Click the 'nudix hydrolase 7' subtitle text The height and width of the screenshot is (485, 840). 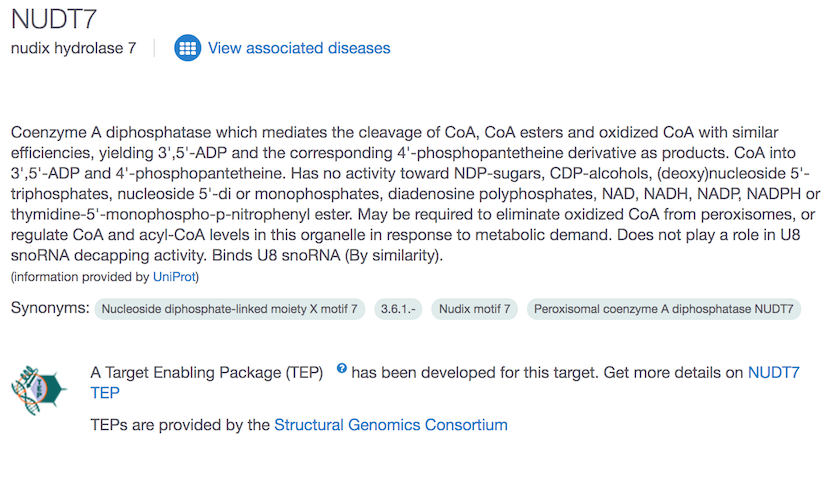73,48
